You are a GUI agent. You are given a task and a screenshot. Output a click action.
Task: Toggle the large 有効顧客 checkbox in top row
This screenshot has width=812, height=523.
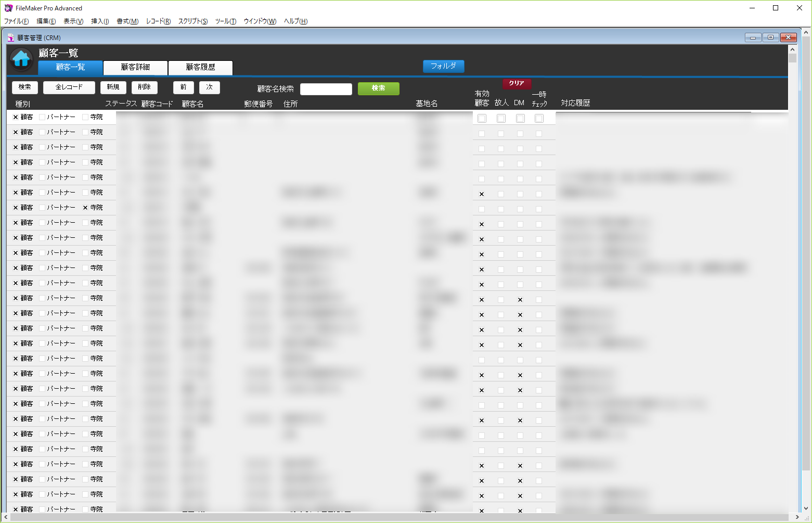(x=482, y=119)
